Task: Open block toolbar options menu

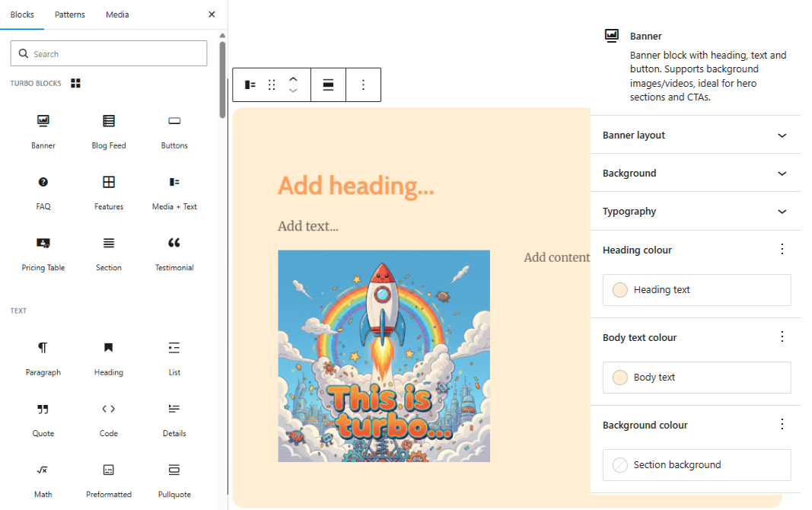Action: click(363, 85)
